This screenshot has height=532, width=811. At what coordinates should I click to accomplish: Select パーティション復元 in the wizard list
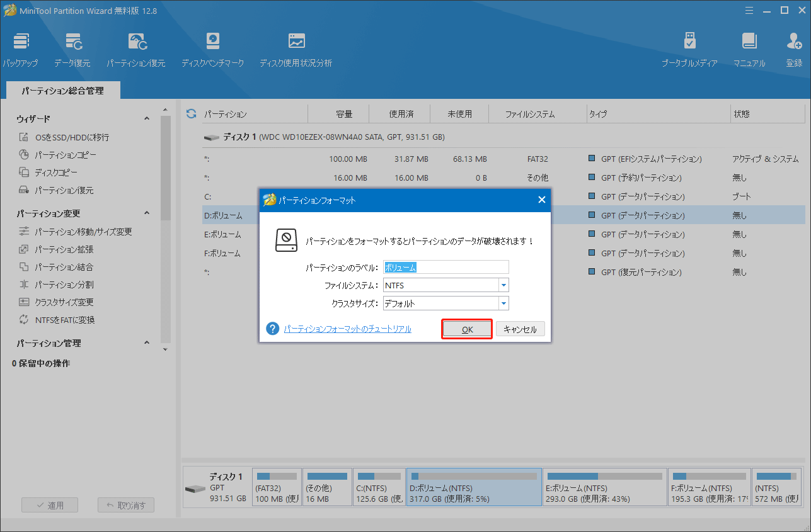(x=55, y=190)
